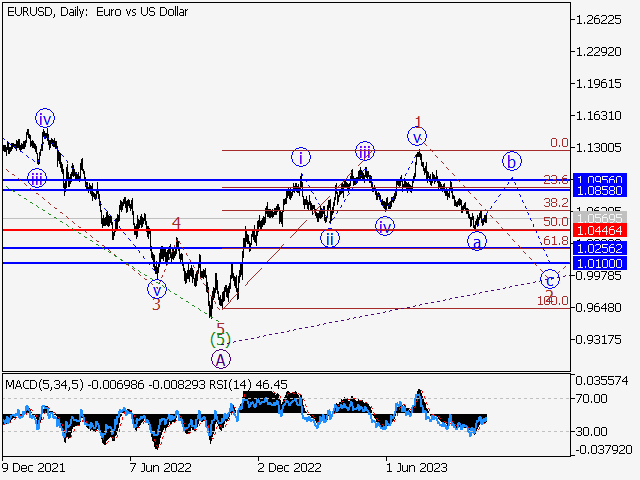
Task: Click the gray 1.05695 current price tag
Action: pos(600,218)
